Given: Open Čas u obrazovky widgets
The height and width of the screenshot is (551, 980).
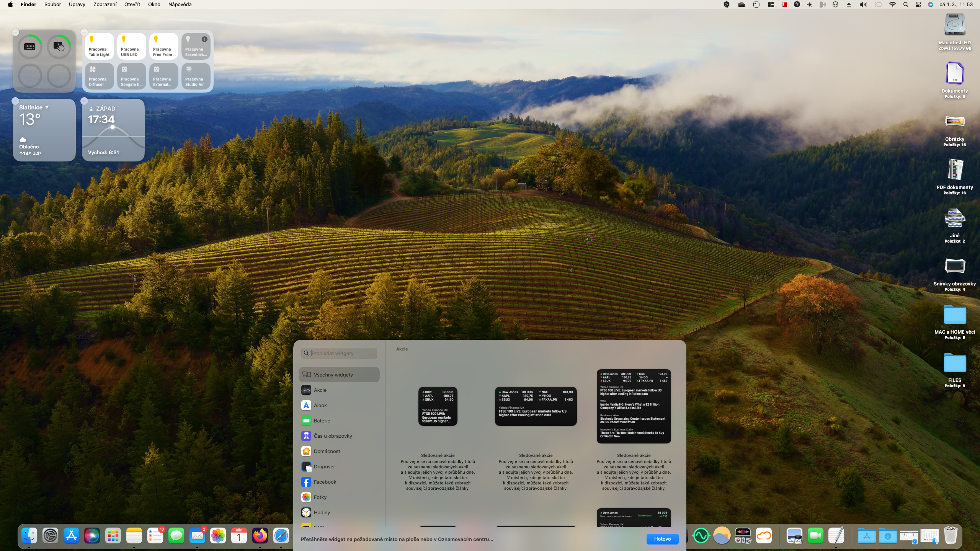Looking at the screenshot, I should [333, 436].
